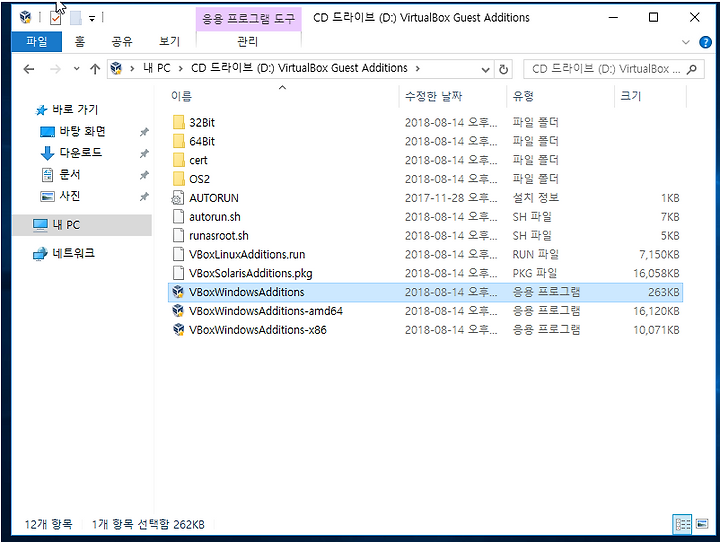The image size is (720, 542).
Task: Select the AUTORUN setup info file icon
Action: click(178, 198)
